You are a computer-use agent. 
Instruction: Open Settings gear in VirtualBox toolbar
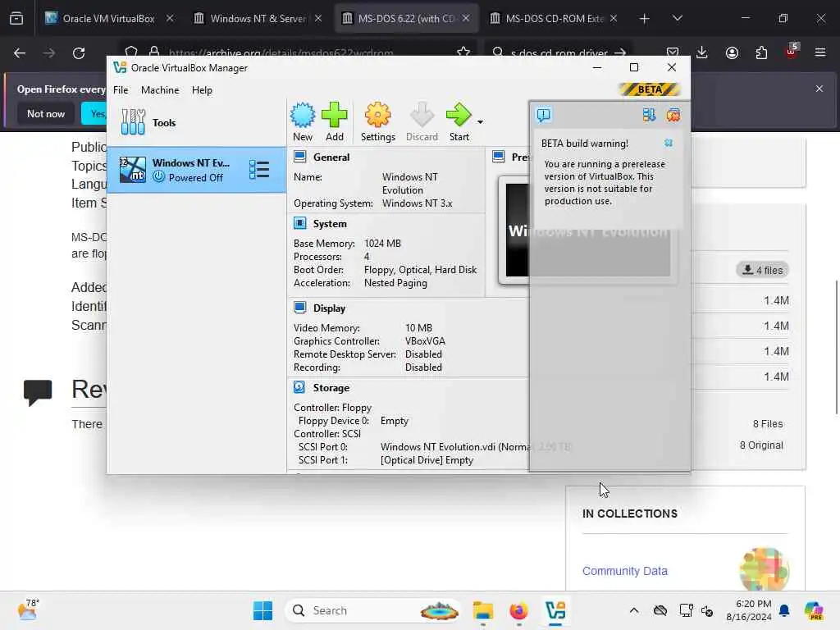377,121
